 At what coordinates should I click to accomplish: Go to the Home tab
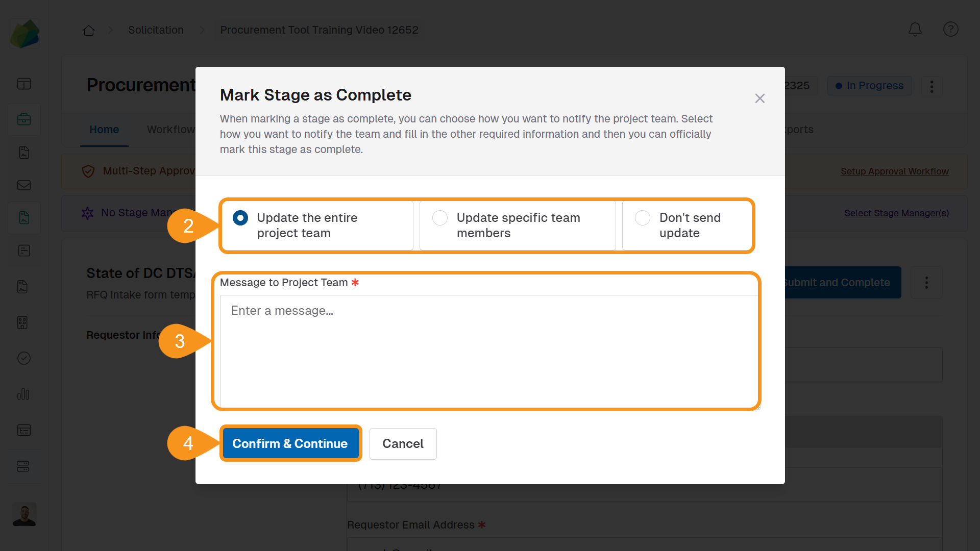104,129
